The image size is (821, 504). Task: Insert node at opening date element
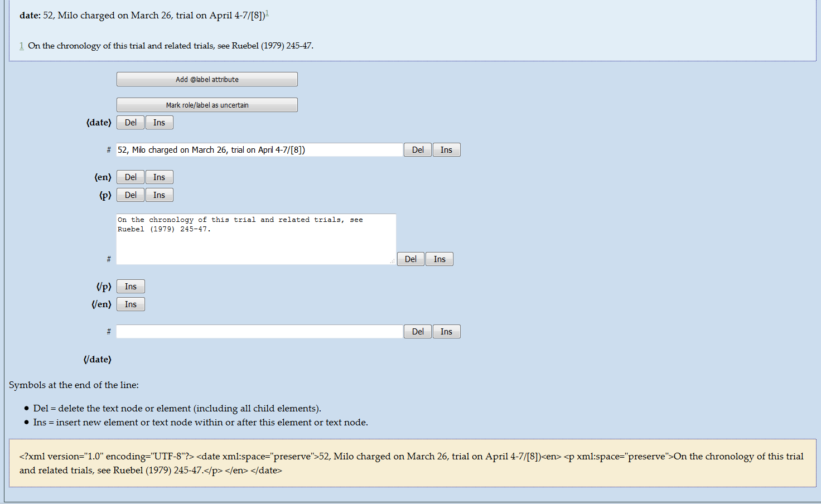pos(159,123)
